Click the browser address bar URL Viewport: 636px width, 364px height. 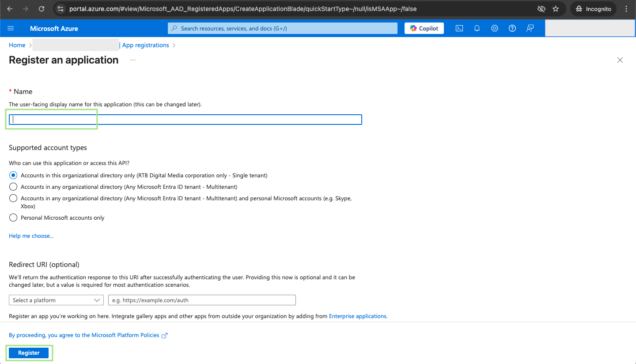coord(243,9)
